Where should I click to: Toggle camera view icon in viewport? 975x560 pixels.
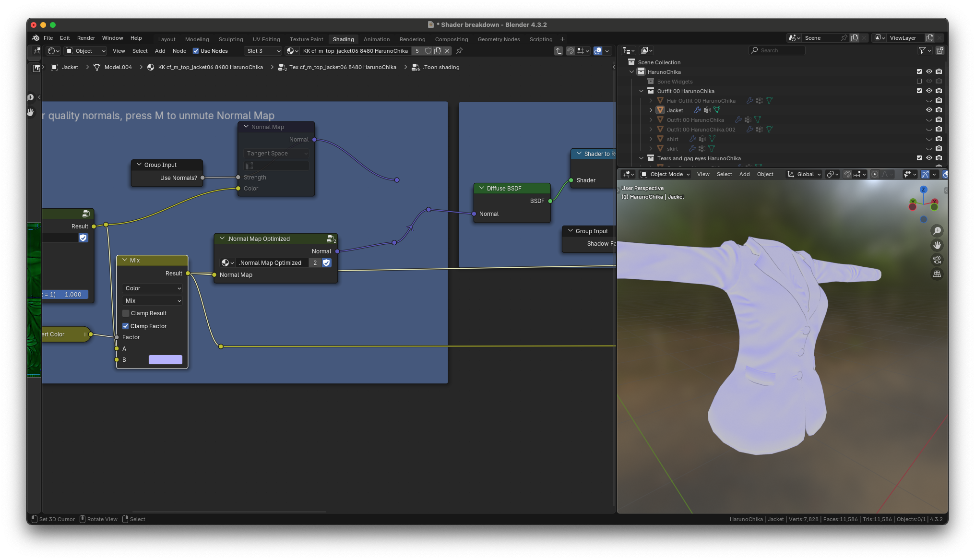(937, 260)
